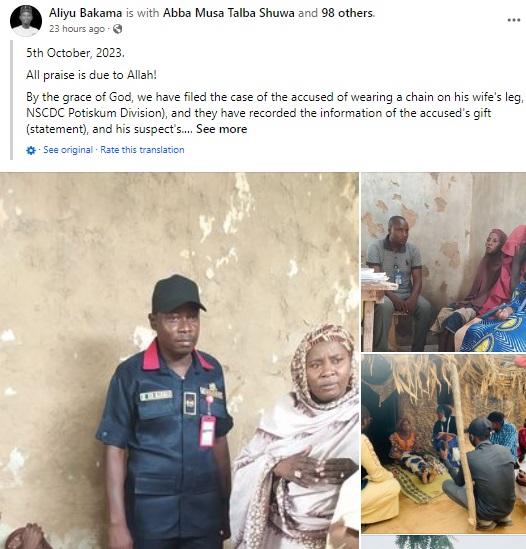This screenshot has height=549, width=526.
Task: Open the 23 hours ago timestamp
Action: tap(77, 29)
